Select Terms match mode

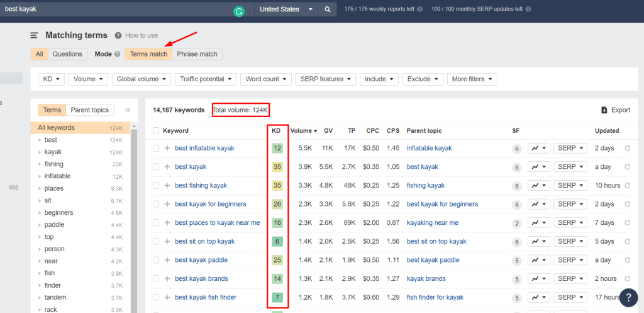[148, 54]
